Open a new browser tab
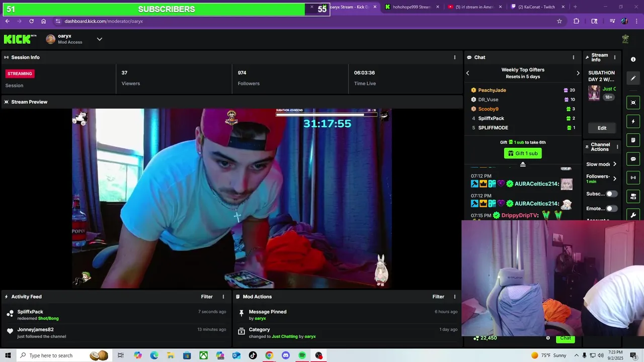The height and width of the screenshot is (362, 644). 575,7
